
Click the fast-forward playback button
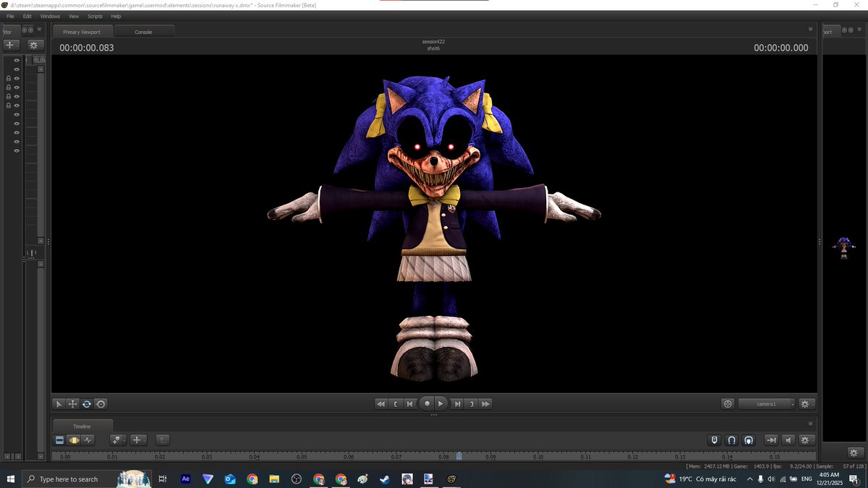(486, 404)
